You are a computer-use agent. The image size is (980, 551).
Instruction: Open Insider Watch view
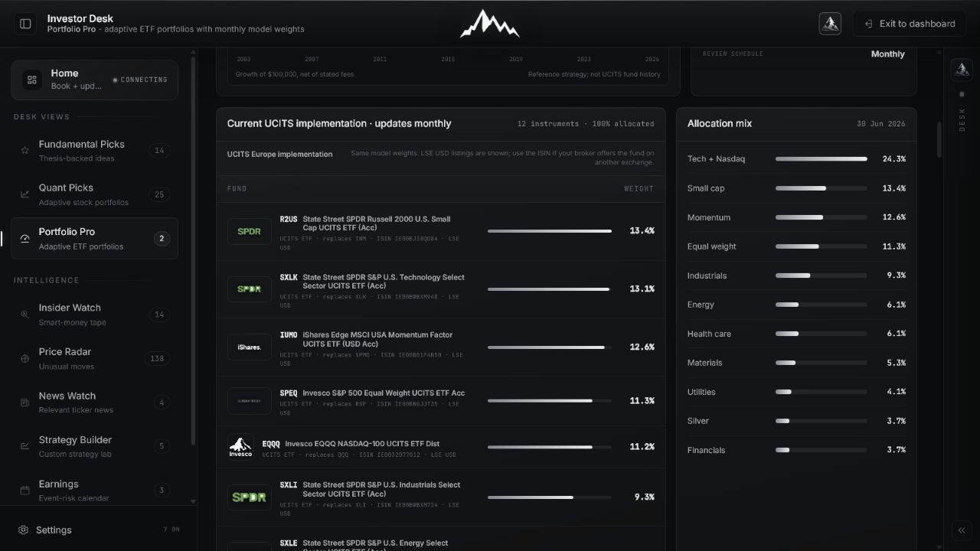point(94,315)
